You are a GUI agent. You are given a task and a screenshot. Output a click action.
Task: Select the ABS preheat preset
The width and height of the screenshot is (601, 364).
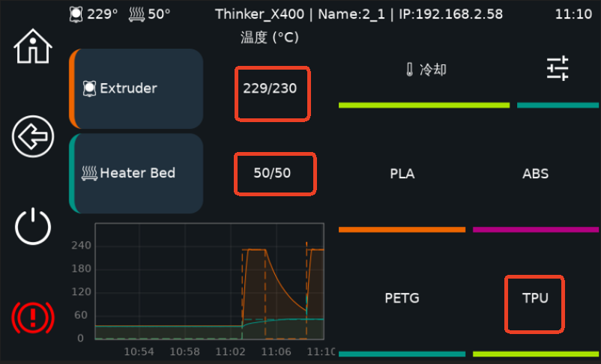[x=535, y=174]
